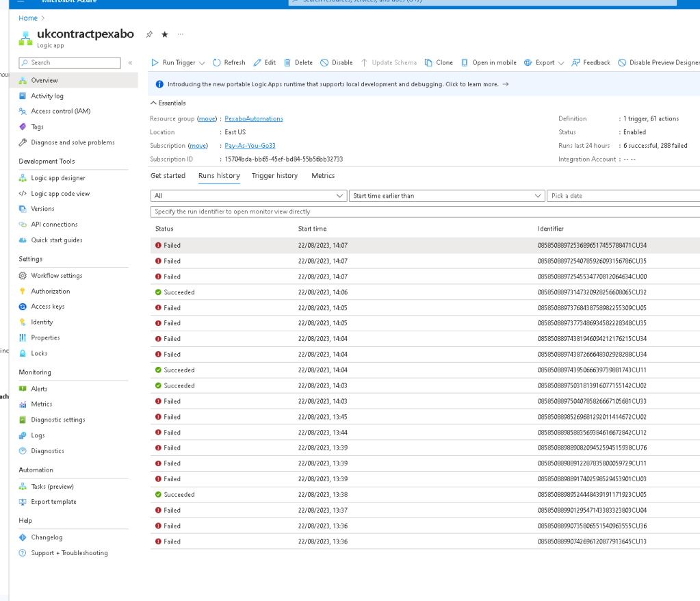Open the Export dropdown

click(x=544, y=62)
